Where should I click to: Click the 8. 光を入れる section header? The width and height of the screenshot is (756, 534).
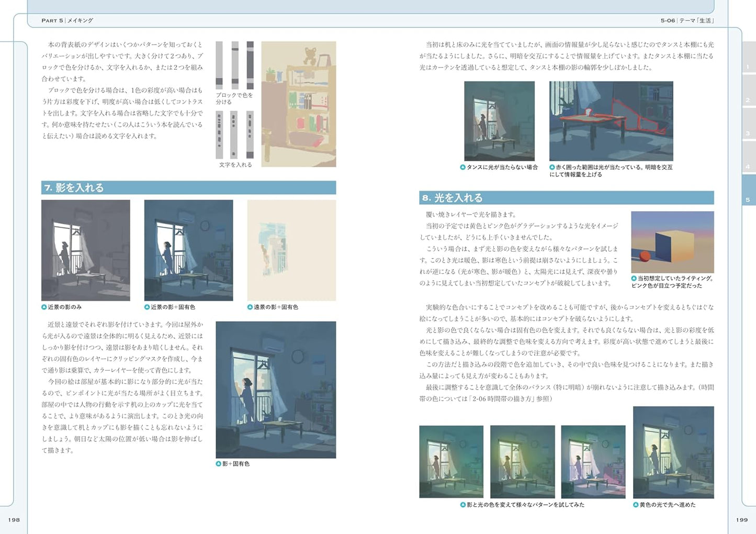click(x=566, y=198)
